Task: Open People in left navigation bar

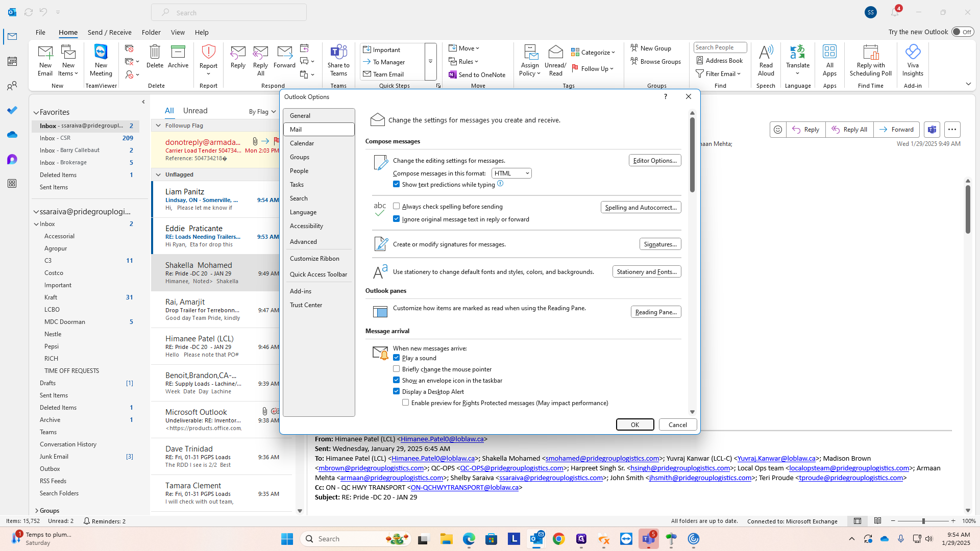Action: 12,86
